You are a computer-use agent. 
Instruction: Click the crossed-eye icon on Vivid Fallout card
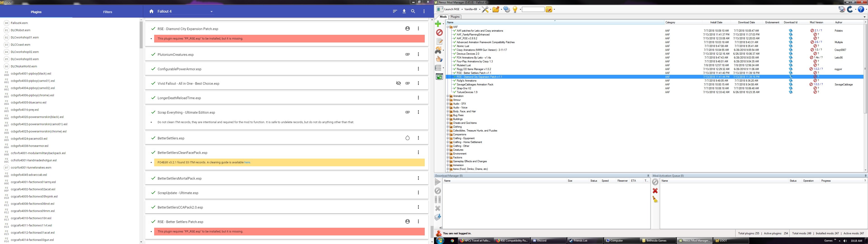coord(398,83)
